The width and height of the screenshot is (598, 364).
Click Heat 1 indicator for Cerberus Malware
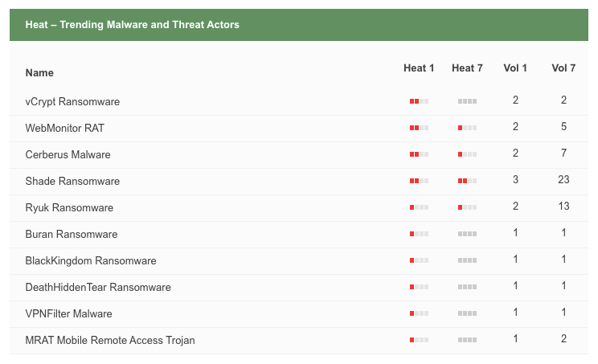419,154
